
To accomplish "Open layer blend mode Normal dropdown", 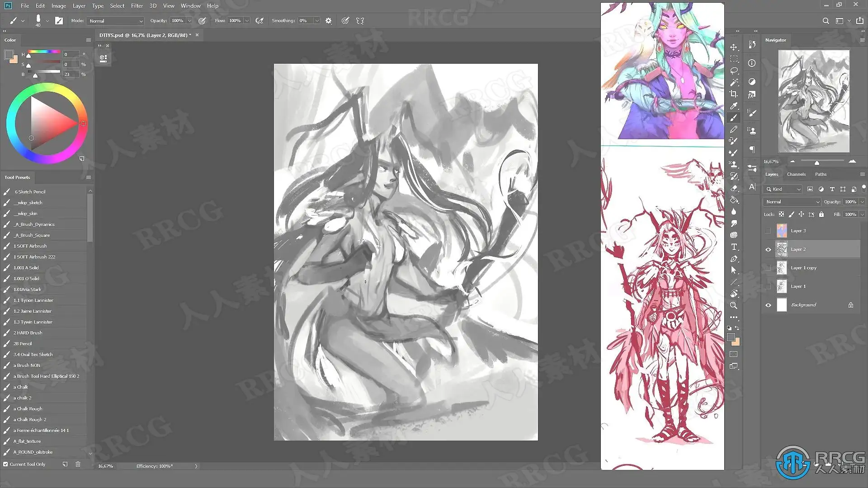I will click(x=792, y=202).
